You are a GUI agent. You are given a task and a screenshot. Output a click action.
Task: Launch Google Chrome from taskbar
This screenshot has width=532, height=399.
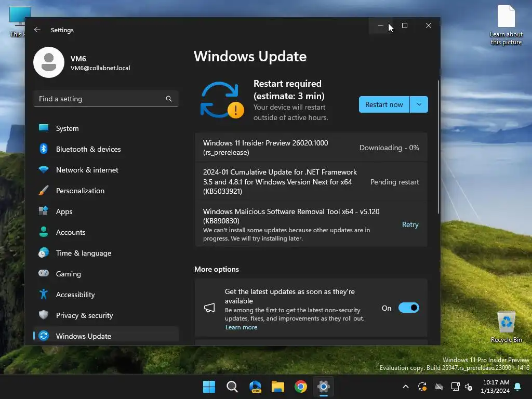click(x=301, y=387)
